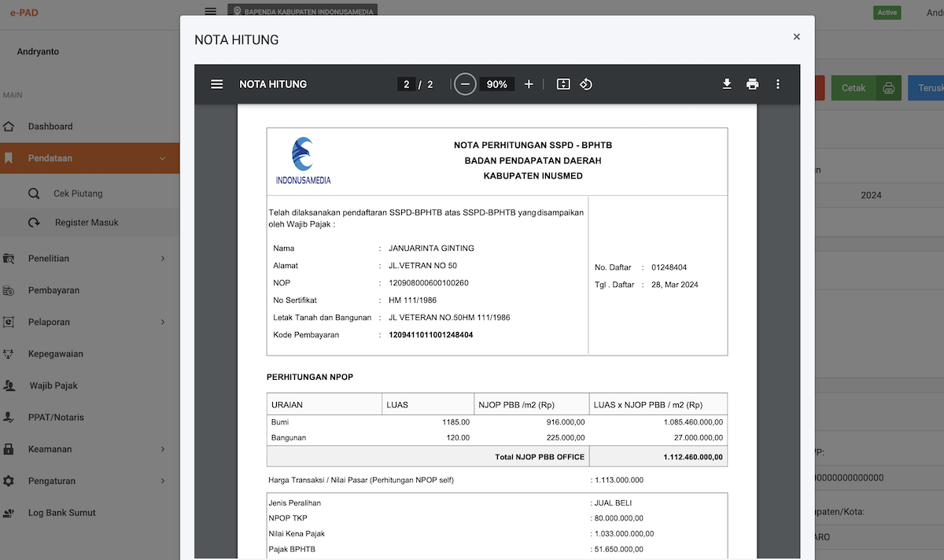This screenshot has height=560, width=944.
Task: Zoom out the PDF with minus button
Action: tap(465, 84)
